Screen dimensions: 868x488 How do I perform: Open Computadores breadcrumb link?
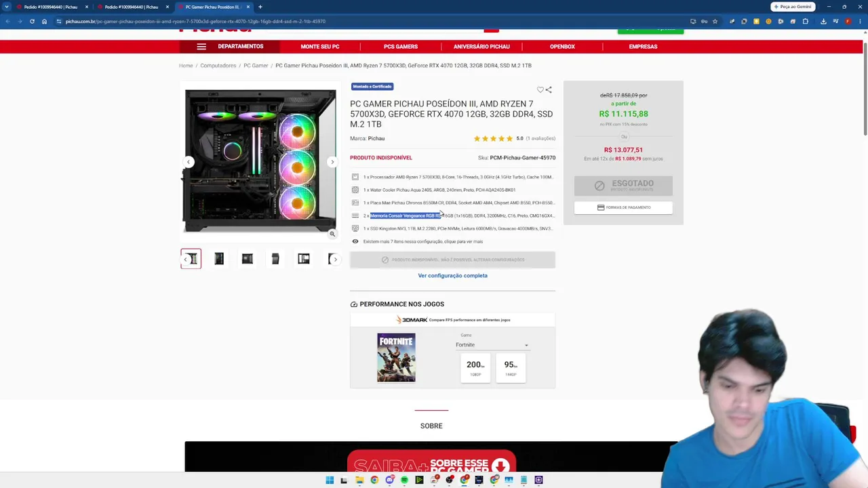click(218, 66)
